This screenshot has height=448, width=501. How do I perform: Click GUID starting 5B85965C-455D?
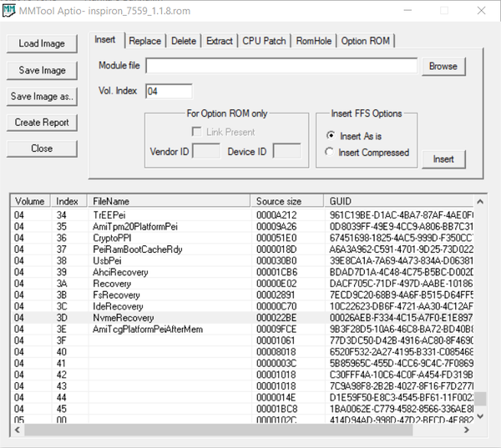click(x=402, y=364)
